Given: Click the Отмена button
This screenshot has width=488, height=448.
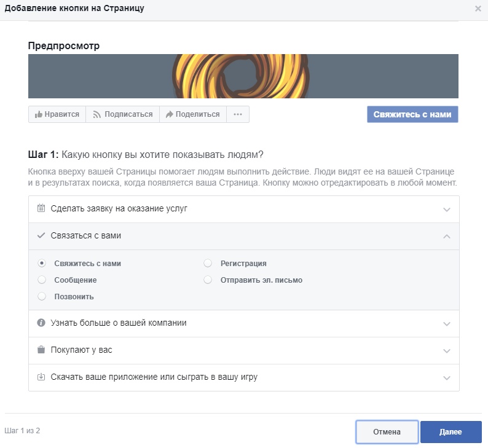Looking at the screenshot, I should 387,432.
